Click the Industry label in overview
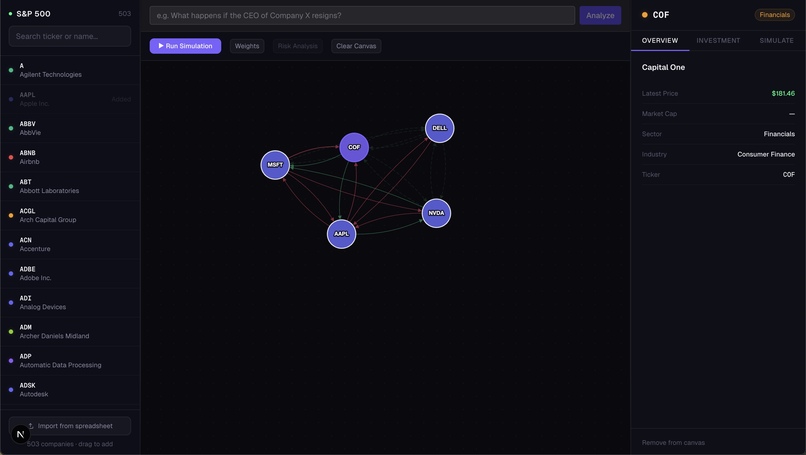 pos(654,154)
